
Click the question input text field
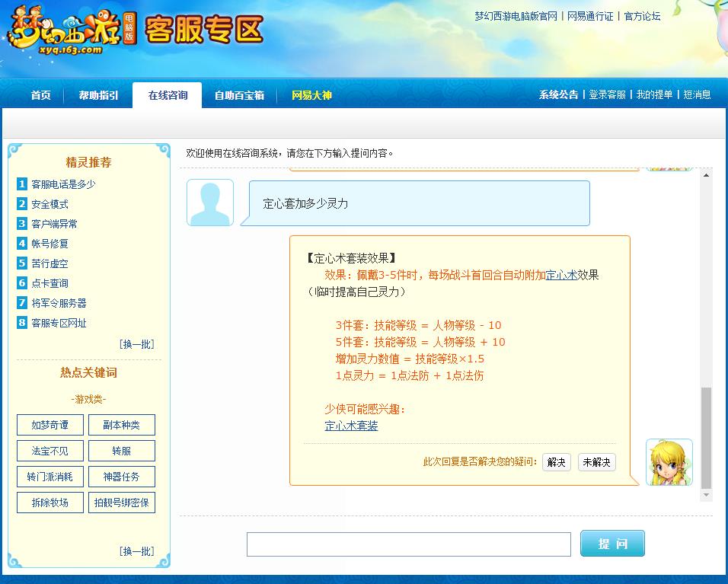coord(408,544)
